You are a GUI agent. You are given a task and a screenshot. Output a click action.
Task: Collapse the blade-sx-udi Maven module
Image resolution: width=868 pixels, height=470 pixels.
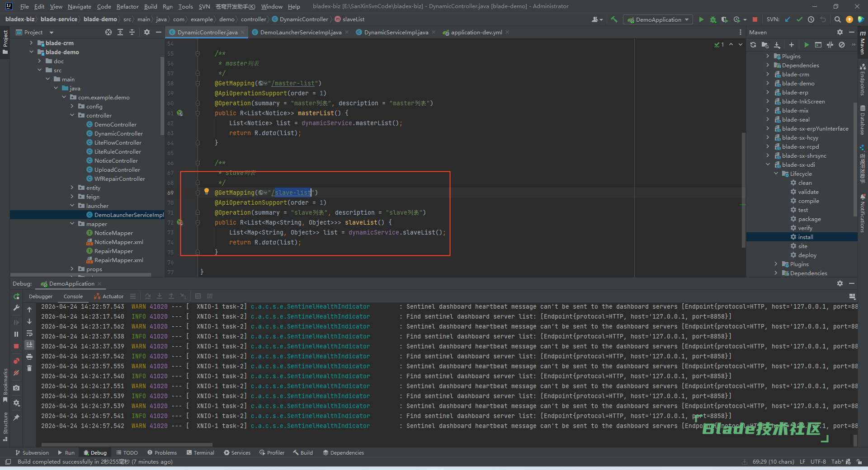pyautogui.click(x=768, y=164)
